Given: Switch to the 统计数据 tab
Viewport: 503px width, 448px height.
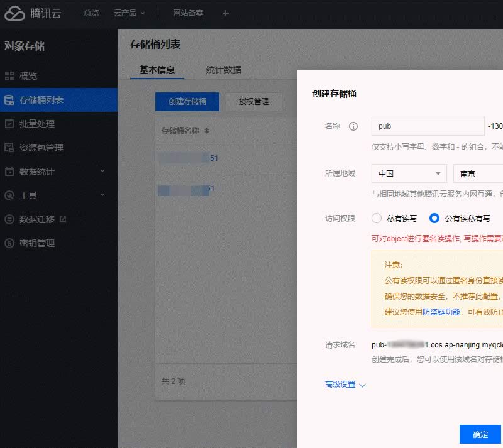Looking at the screenshot, I should point(223,70).
